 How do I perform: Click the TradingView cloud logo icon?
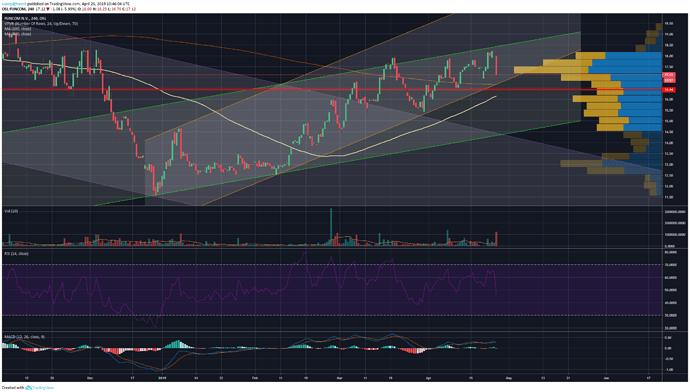[x=29, y=388]
